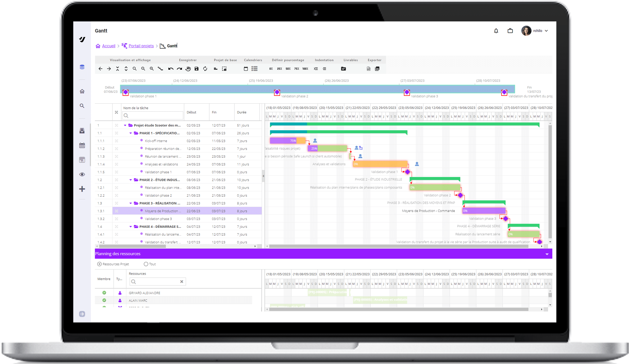Refresh the Gantt with the circular arrows icon
Viewport: 629px width, 364px height.
coord(205,69)
